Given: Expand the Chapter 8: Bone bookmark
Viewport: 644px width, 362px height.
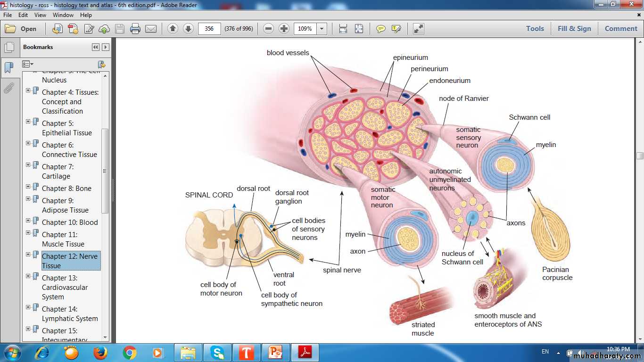Looking at the screenshot, I should pos(28,187).
